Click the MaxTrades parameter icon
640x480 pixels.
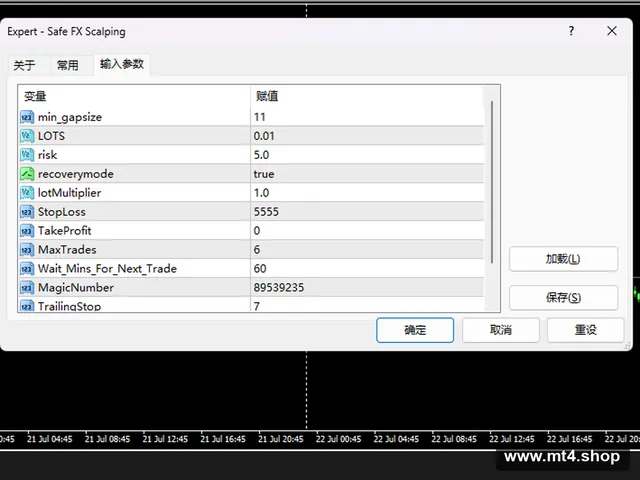tap(27, 250)
